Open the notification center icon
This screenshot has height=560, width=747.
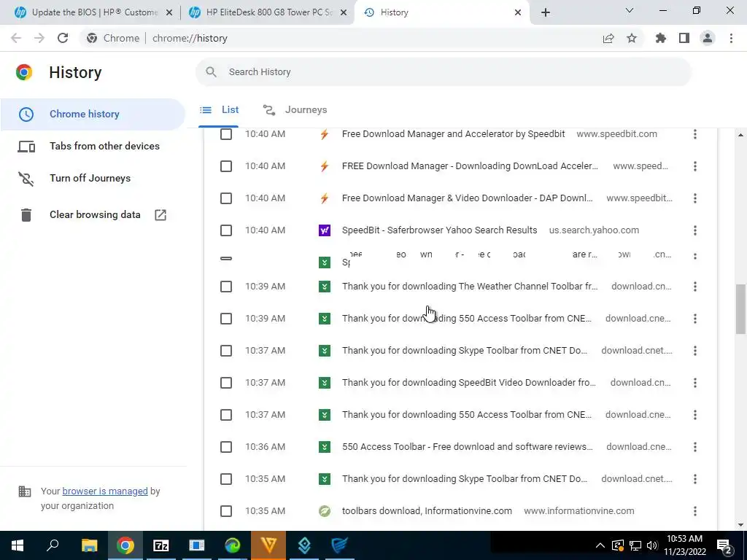point(724,545)
